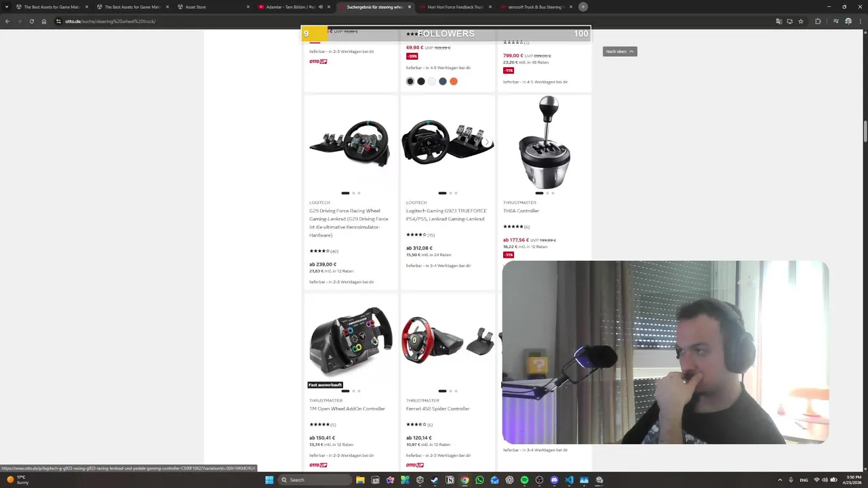Open G29 Driving Force Racing Wheel link
The height and width of the screenshot is (488, 868).
(349, 223)
